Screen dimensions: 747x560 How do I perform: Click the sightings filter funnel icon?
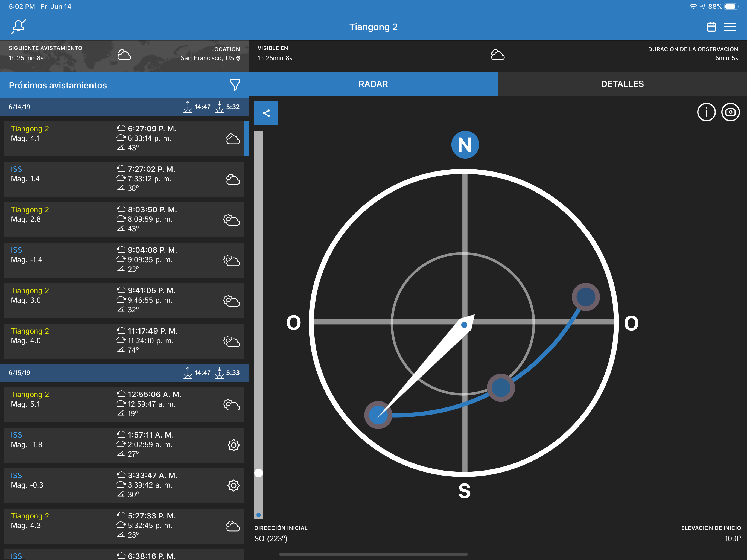(x=235, y=85)
